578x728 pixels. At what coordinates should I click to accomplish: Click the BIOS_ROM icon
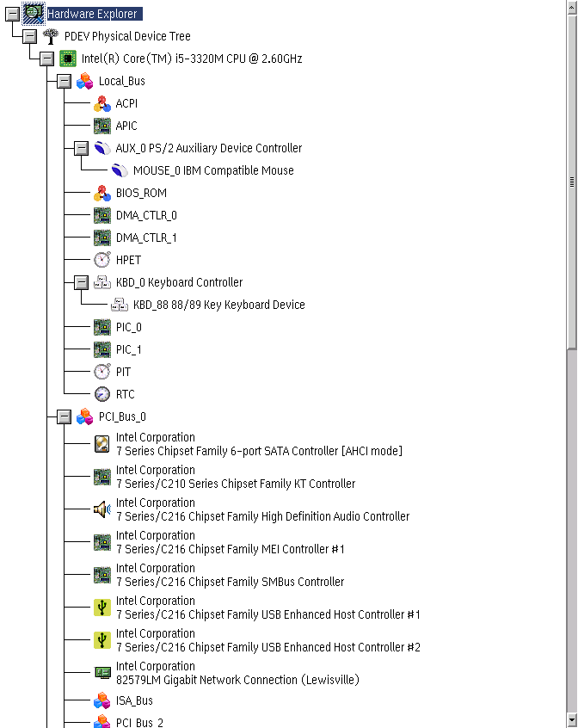click(x=102, y=193)
